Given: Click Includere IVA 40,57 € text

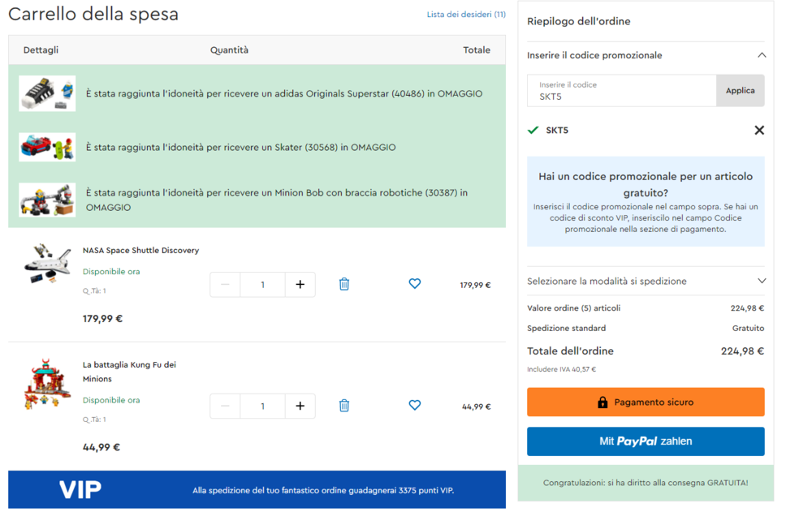Looking at the screenshot, I should [561, 370].
